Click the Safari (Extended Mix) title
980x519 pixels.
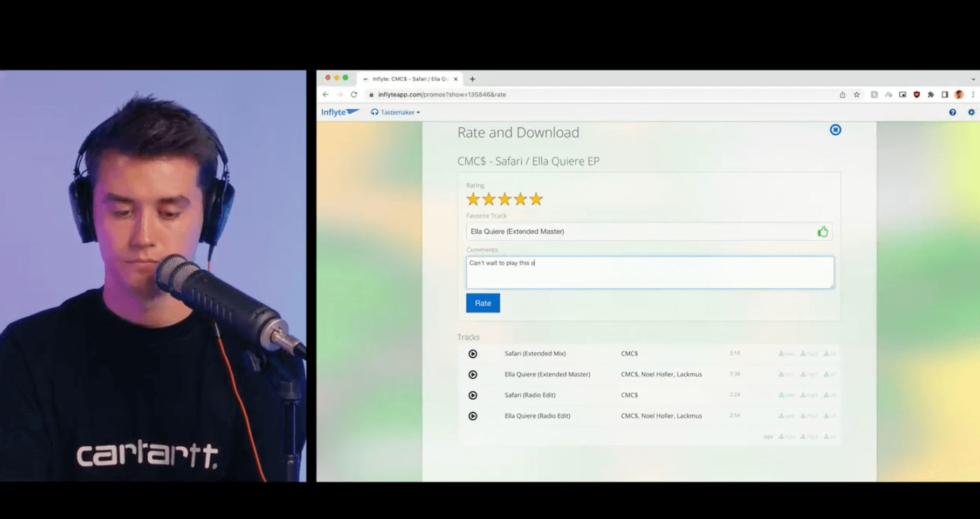(x=535, y=354)
